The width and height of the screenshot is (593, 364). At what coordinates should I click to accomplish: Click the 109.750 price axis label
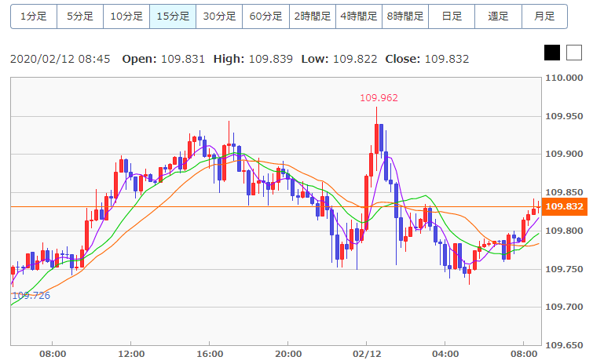coord(564,269)
